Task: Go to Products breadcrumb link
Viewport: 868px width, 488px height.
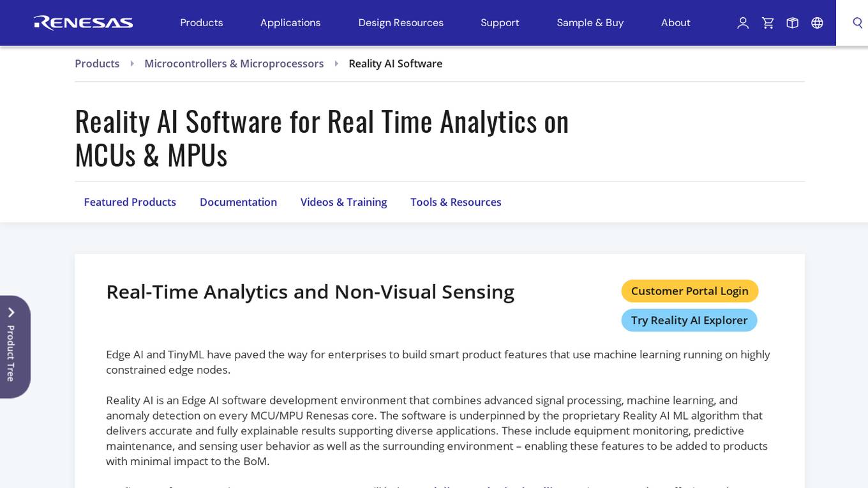Action: [x=97, y=63]
